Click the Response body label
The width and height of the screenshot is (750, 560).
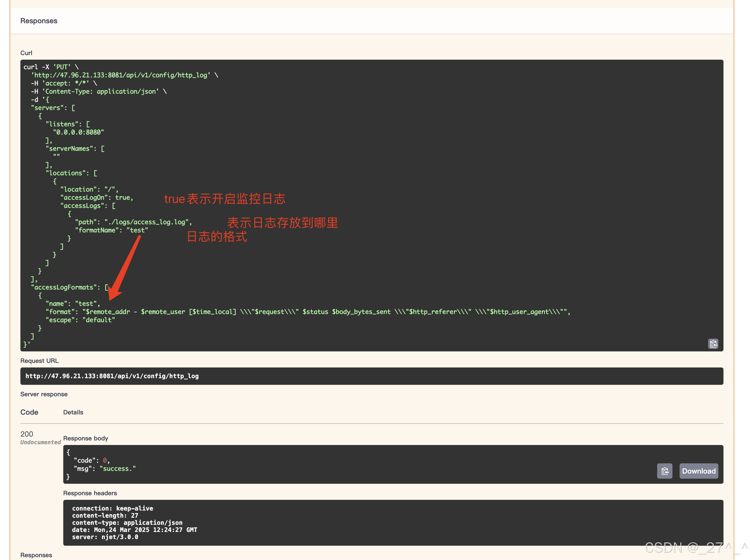click(x=85, y=438)
